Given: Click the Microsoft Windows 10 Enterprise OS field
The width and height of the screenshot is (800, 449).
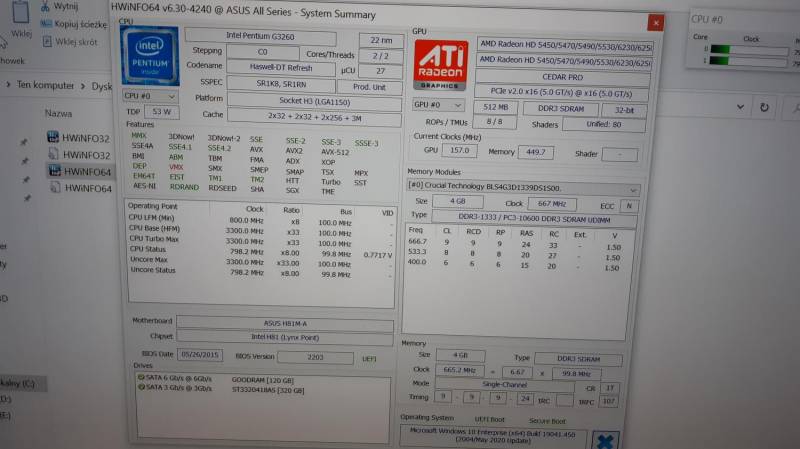Looking at the screenshot, I should (x=493, y=436).
